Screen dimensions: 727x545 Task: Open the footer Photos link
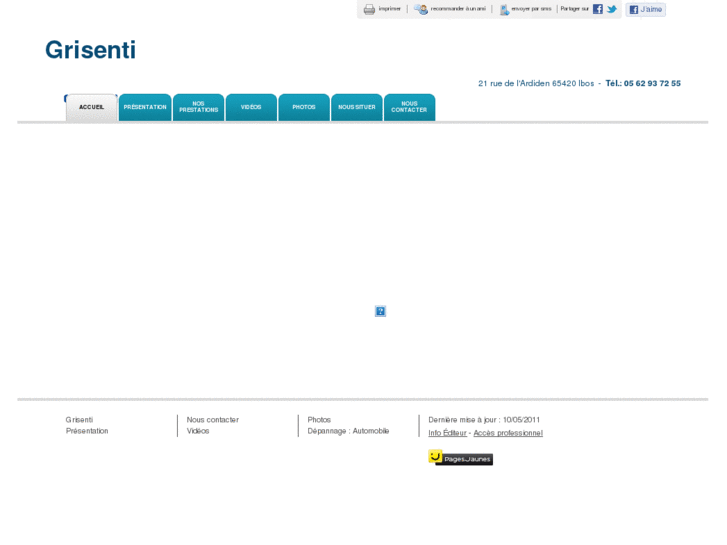(x=319, y=420)
